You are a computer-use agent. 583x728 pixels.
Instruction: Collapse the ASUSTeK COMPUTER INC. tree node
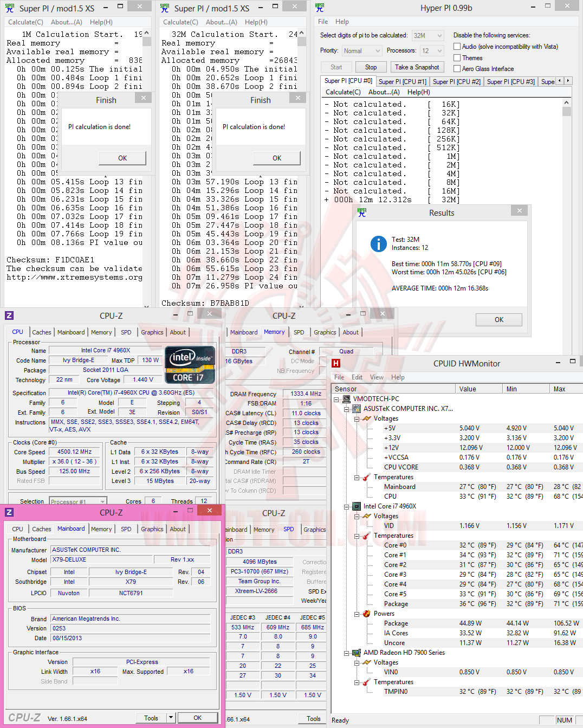click(347, 409)
